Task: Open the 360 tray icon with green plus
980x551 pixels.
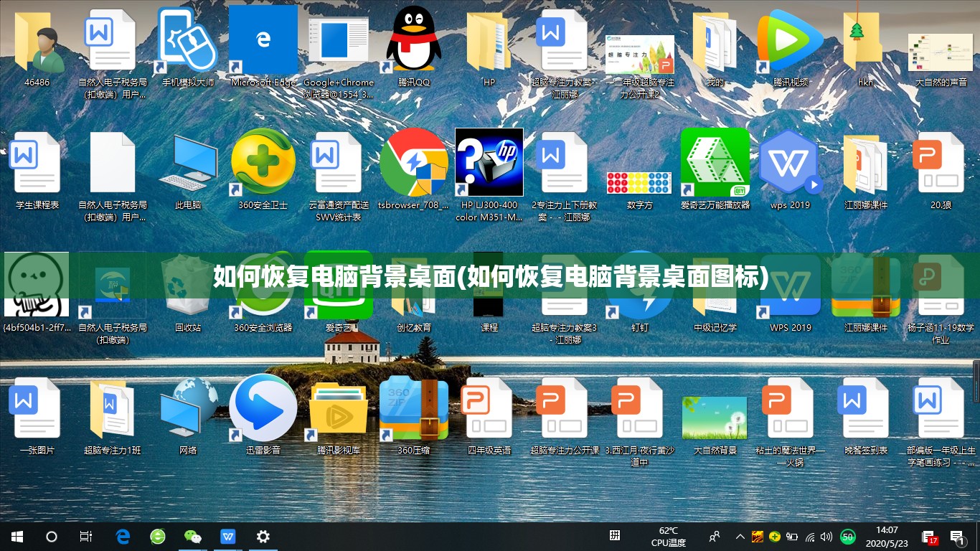Action: click(x=775, y=536)
